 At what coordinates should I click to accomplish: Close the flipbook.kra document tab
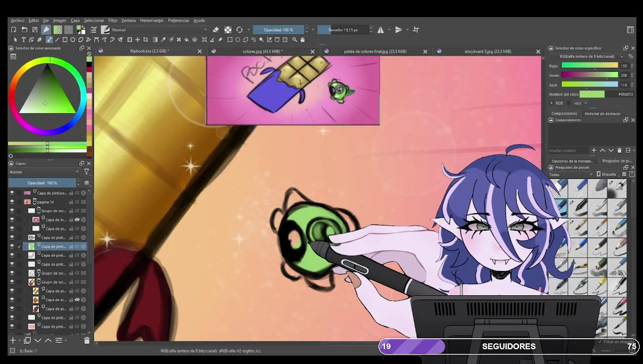(200, 52)
